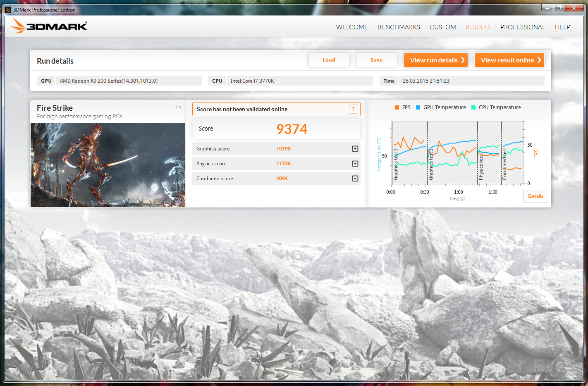
Task: Click the Physics score value 11730
Action: point(284,164)
